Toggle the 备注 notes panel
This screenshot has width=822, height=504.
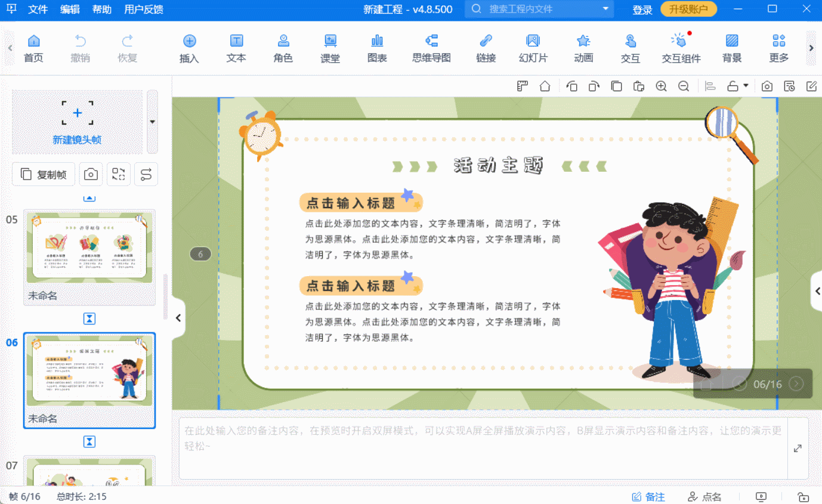(648, 497)
